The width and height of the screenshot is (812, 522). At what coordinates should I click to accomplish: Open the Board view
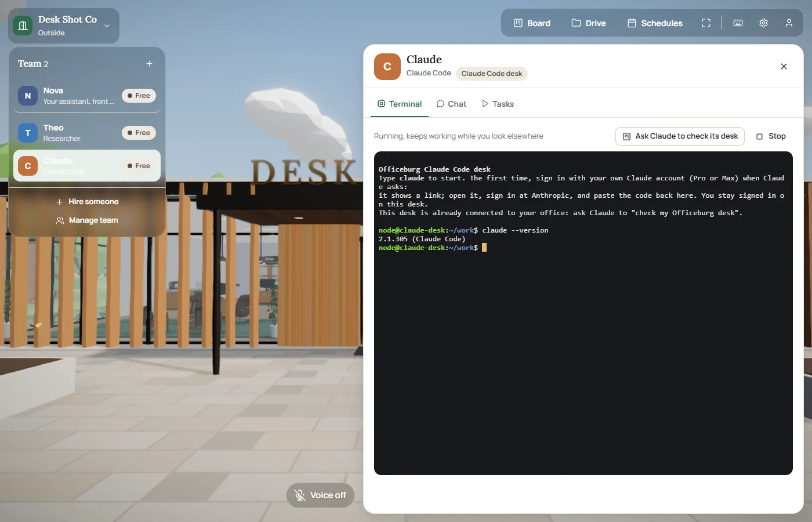[x=532, y=23]
